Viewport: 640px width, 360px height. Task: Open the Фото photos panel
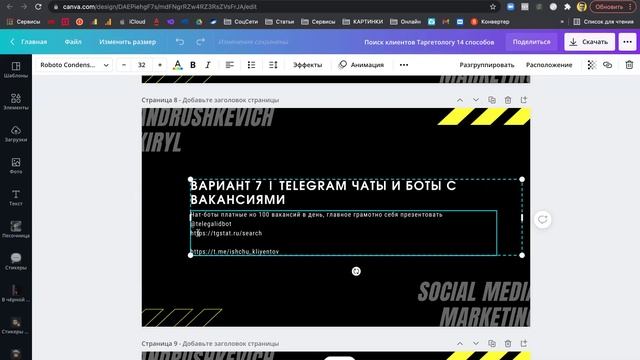tap(16, 166)
